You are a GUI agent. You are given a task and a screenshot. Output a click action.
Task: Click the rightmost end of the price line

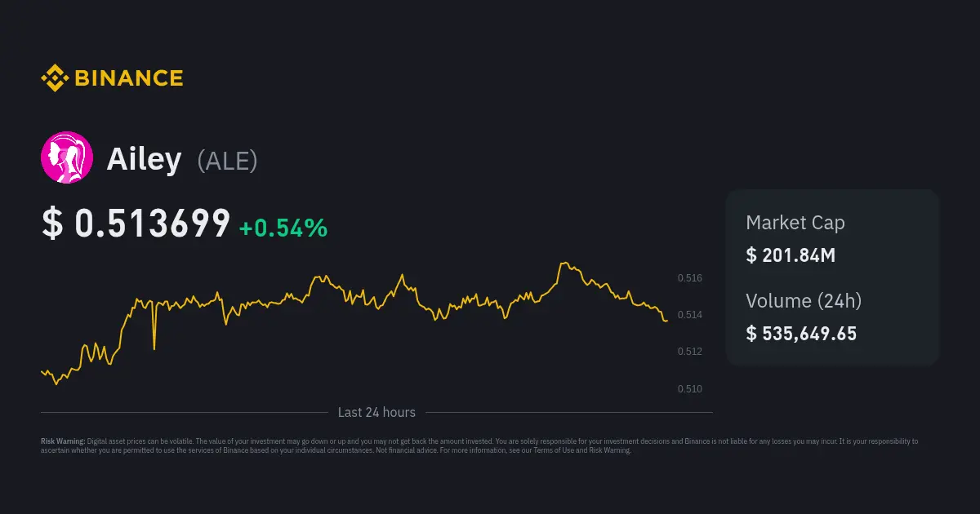(666, 321)
